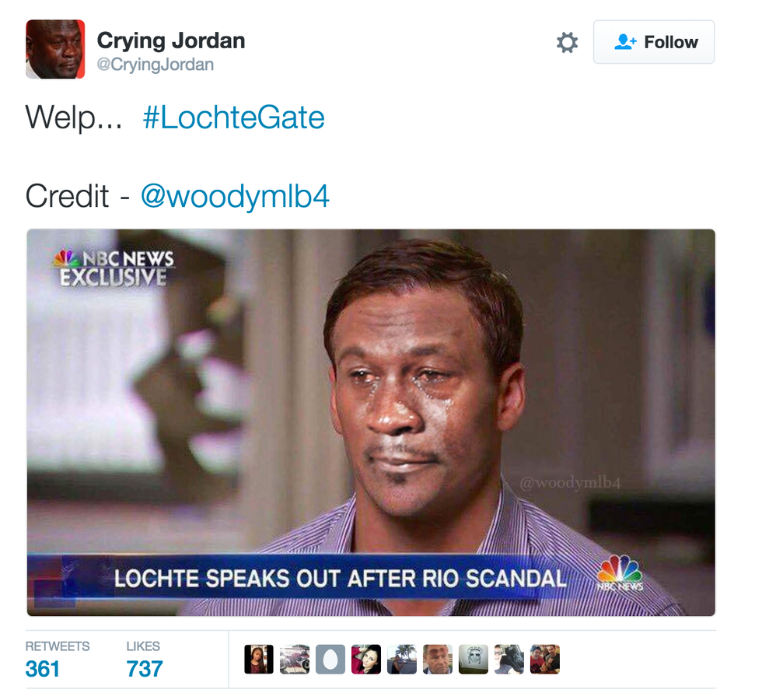View the 361 retweets list
The height and width of the screenshot is (700, 762).
pos(58,660)
